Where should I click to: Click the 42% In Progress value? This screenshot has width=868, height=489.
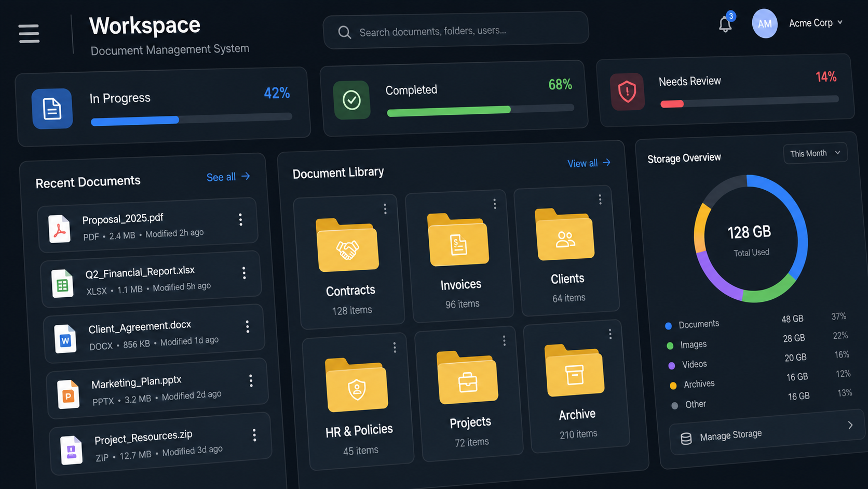click(277, 93)
